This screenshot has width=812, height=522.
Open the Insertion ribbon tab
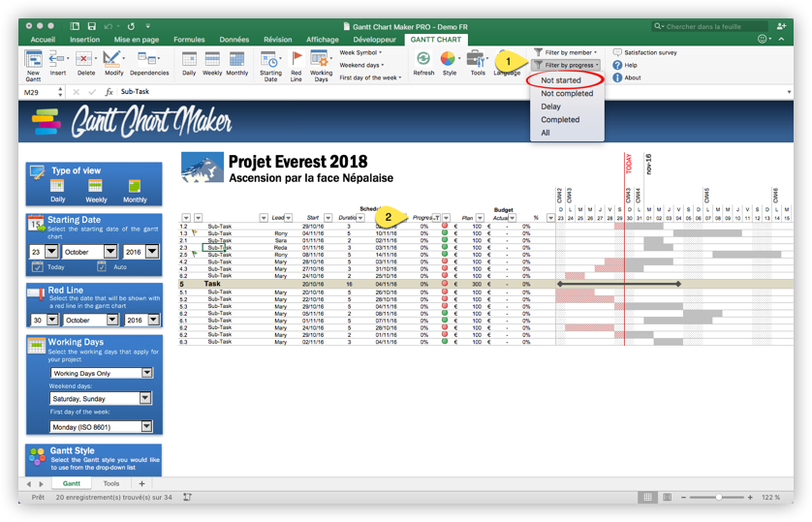pyautogui.click(x=84, y=40)
